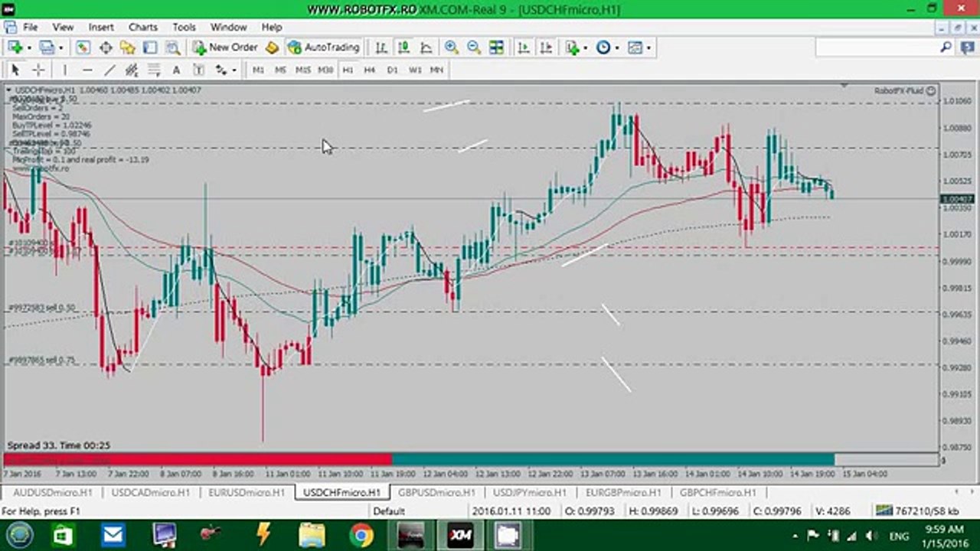
Task: Open the File menu
Action: [x=31, y=27]
